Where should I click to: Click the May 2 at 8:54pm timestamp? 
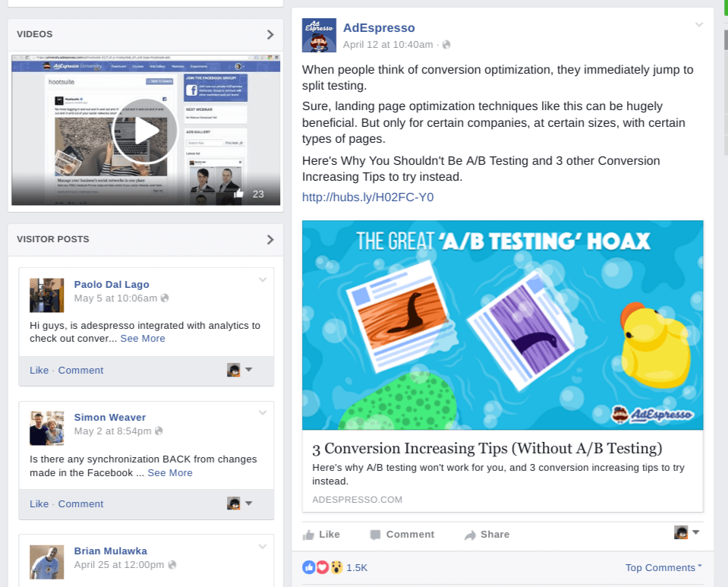pos(113,431)
